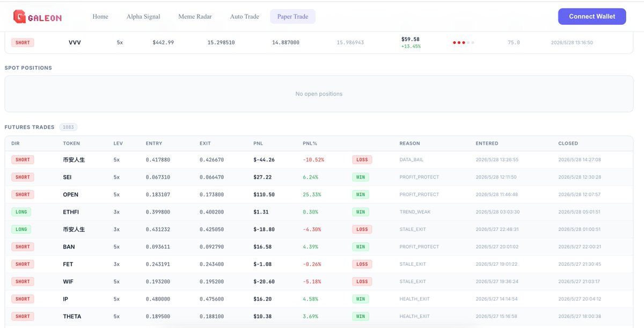Open the Home page
The height and width of the screenshot is (328, 644).
point(100,17)
